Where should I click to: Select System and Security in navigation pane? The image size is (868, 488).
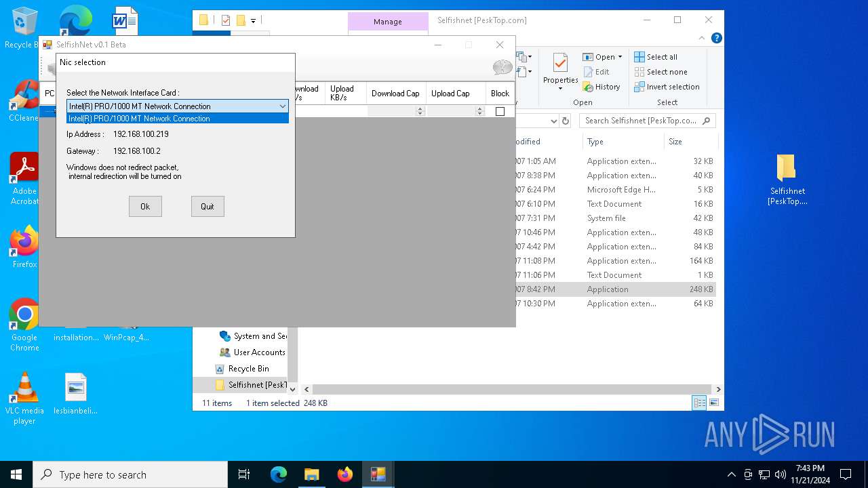coord(252,336)
